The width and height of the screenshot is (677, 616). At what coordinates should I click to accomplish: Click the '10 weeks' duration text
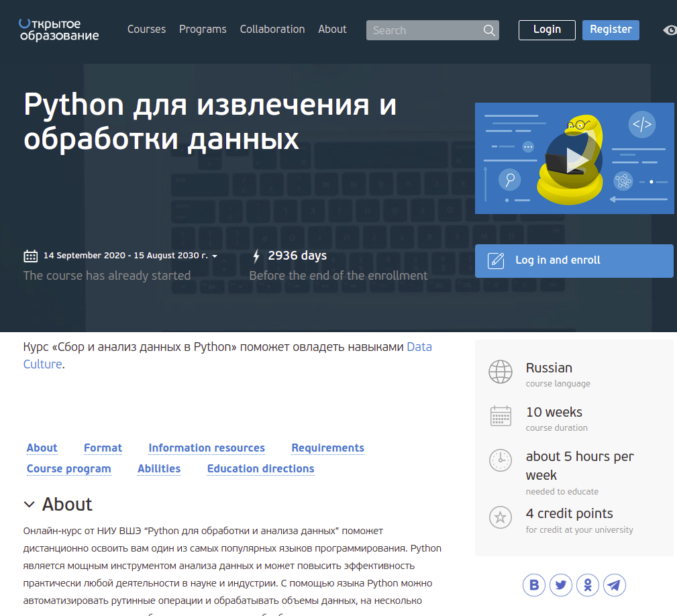[554, 412]
